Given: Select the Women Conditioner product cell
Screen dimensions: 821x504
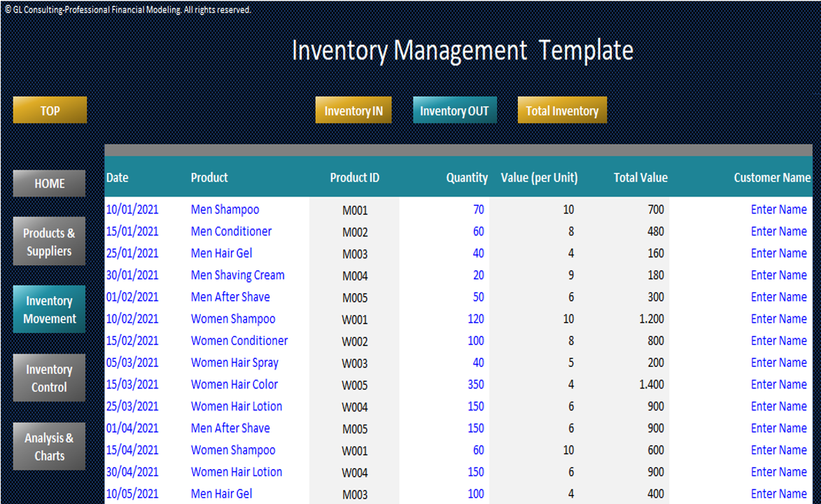Looking at the screenshot, I should (x=239, y=340).
